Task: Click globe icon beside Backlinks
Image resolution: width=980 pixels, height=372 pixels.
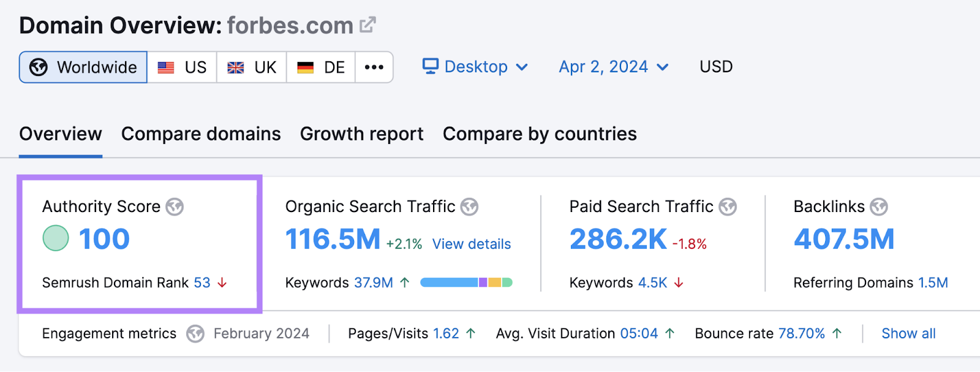Action: (879, 207)
